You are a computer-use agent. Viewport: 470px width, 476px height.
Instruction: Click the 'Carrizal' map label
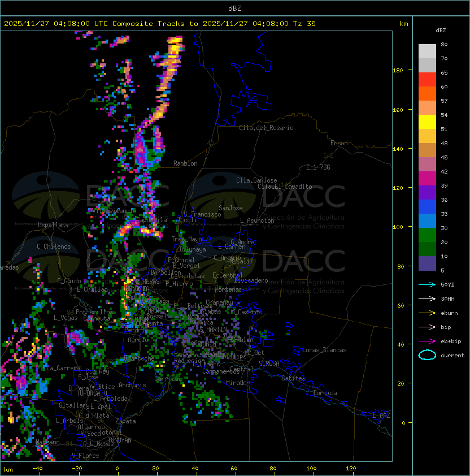(168, 379)
